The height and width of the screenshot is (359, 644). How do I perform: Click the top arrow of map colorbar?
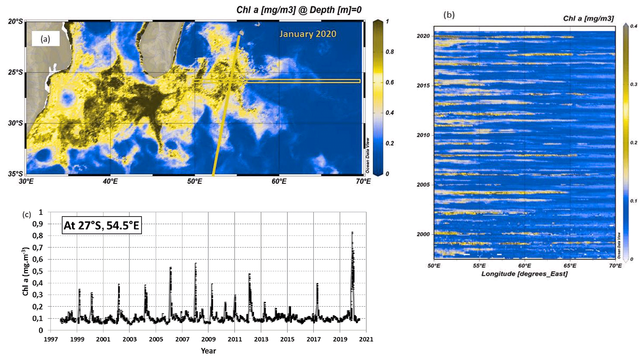pyautogui.click(x=378, y=22)
